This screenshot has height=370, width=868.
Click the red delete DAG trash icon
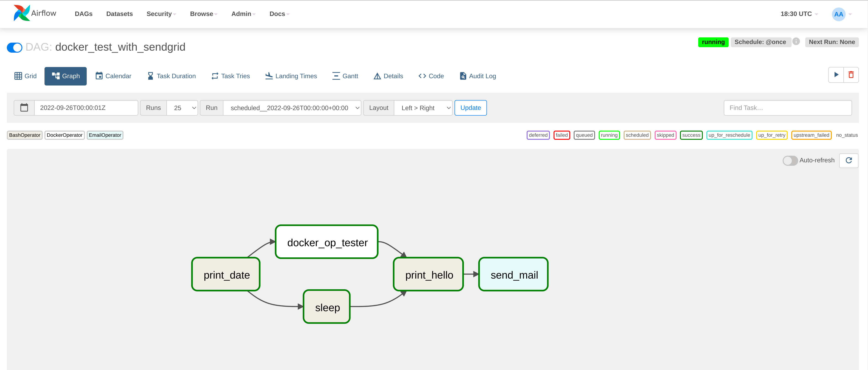(851, 75)
